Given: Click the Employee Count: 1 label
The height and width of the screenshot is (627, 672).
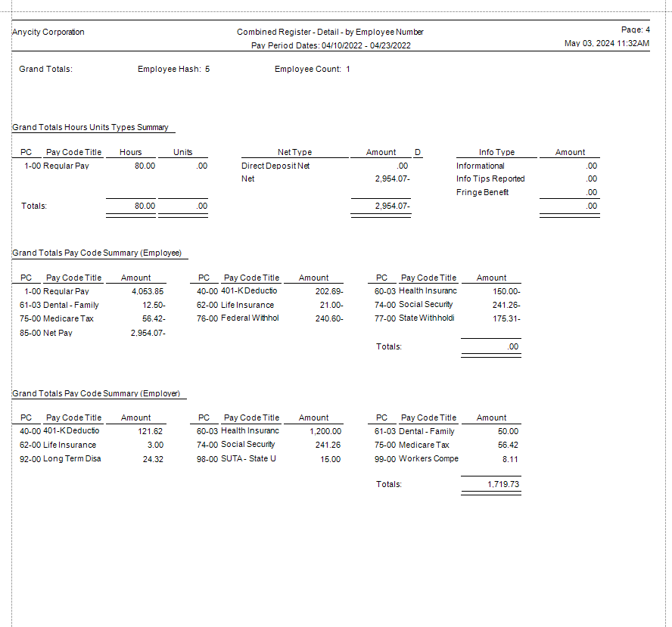Looking at the screenshot, I should (312, 70).
